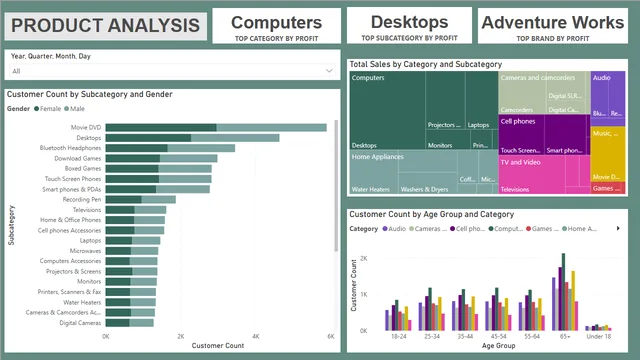
Task: Show more categories with legend arrow
Action: [618, 229]
